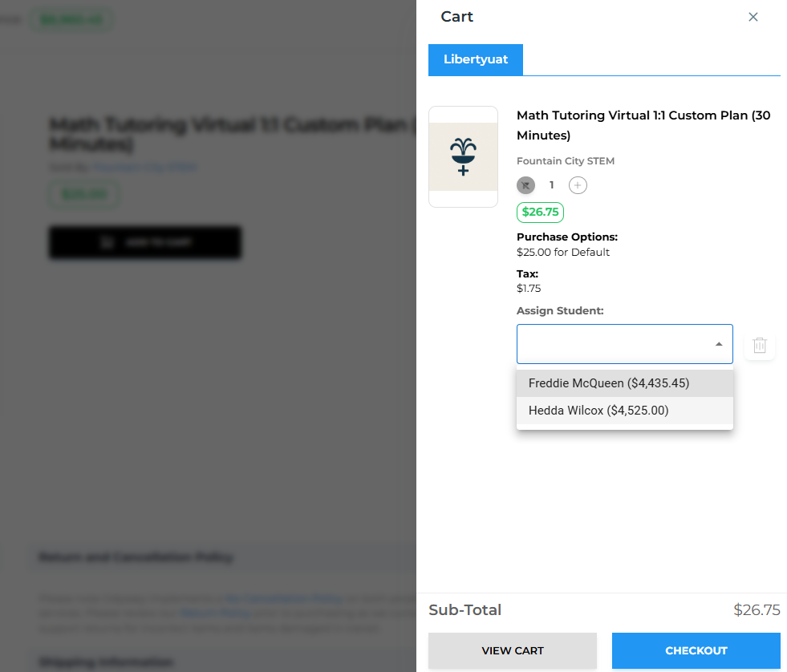
Task: Switch to the Libertyuat tab
Action: pyautogui.click(x=476, y=60)
